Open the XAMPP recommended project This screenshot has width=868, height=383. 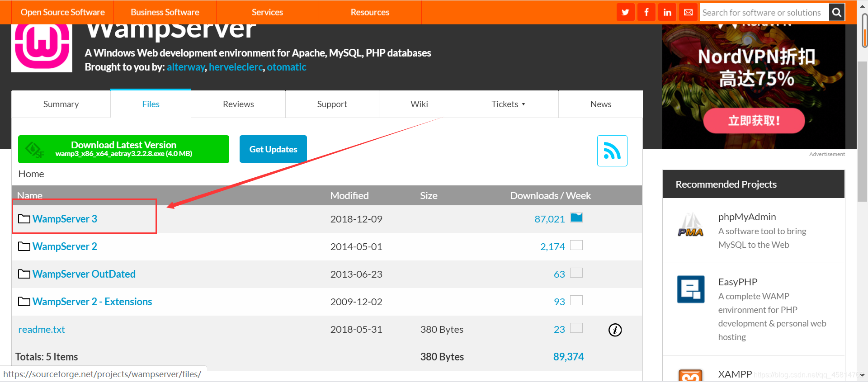[735, 374]
